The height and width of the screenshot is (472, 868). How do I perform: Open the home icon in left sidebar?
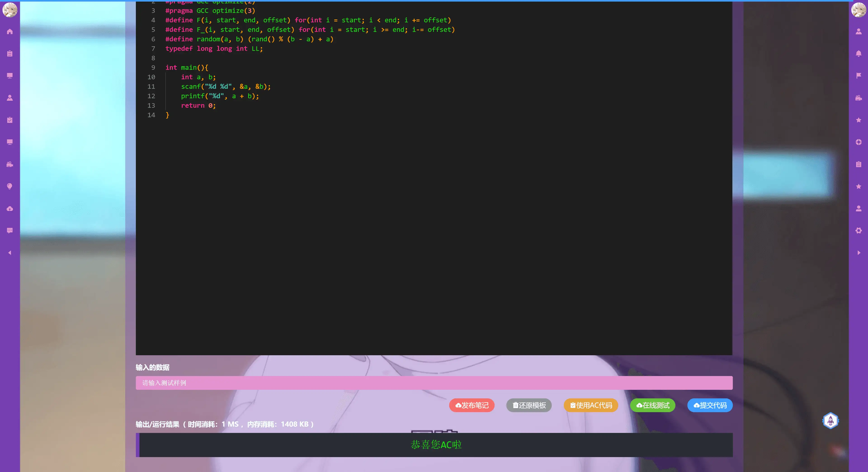[x=10, y=32]
